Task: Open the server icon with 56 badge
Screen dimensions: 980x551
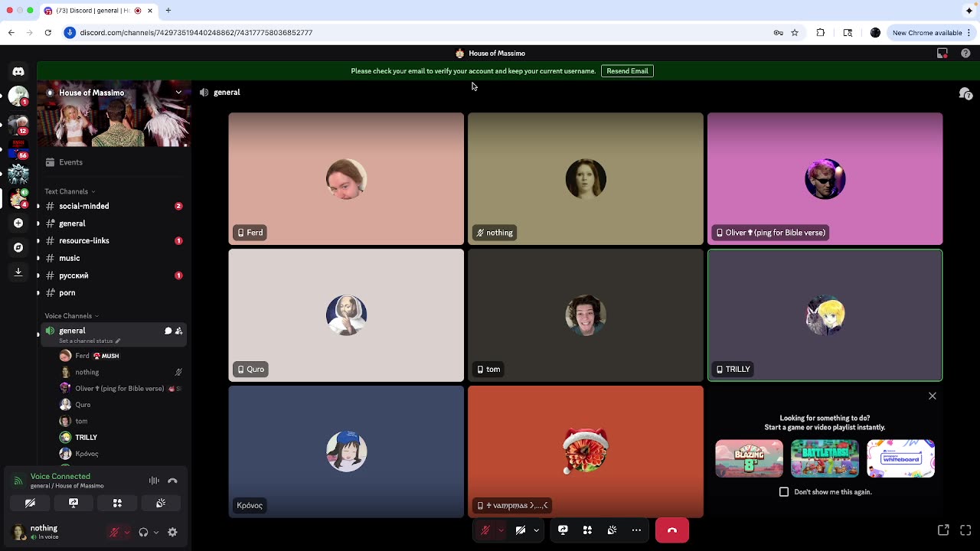Action: [18, 148]
